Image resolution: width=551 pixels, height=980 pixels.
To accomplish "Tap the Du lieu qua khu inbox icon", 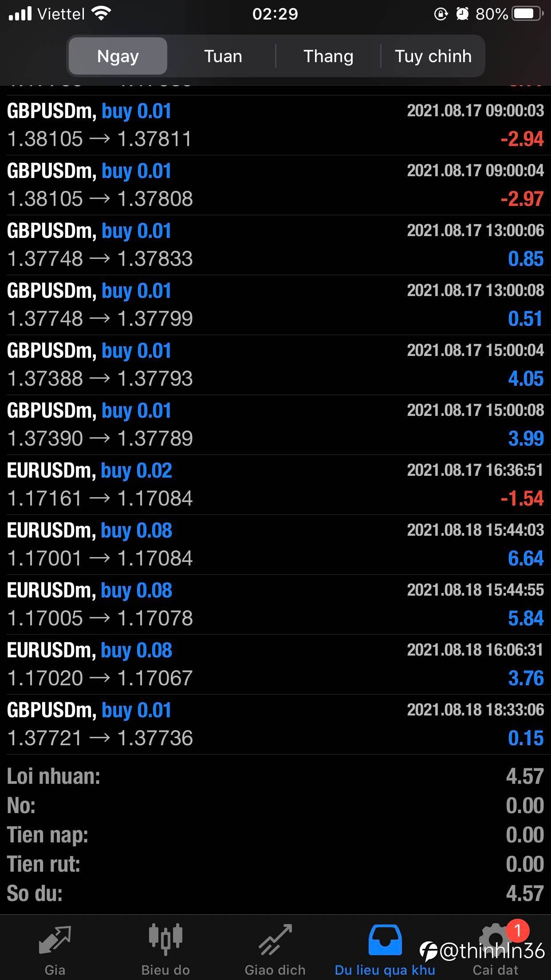I will click(x=385, y=940).
